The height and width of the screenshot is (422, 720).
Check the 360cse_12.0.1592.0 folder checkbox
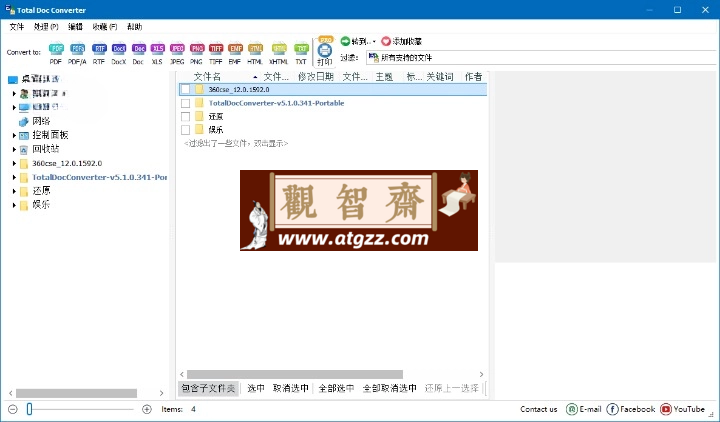click(186, 90)
